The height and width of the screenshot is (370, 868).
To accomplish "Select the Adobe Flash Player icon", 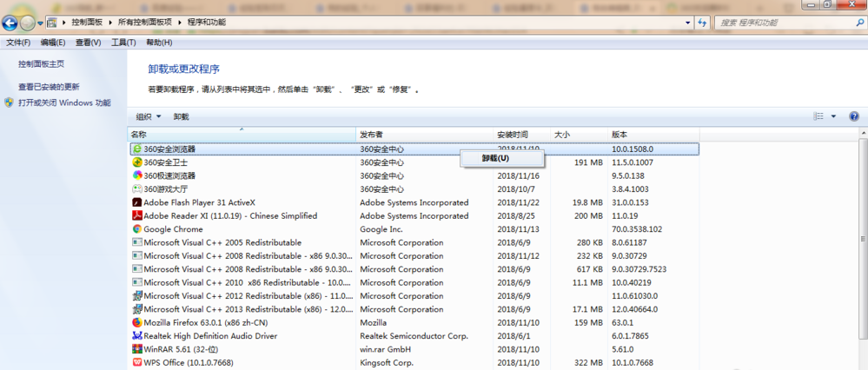I will [136, 202].
